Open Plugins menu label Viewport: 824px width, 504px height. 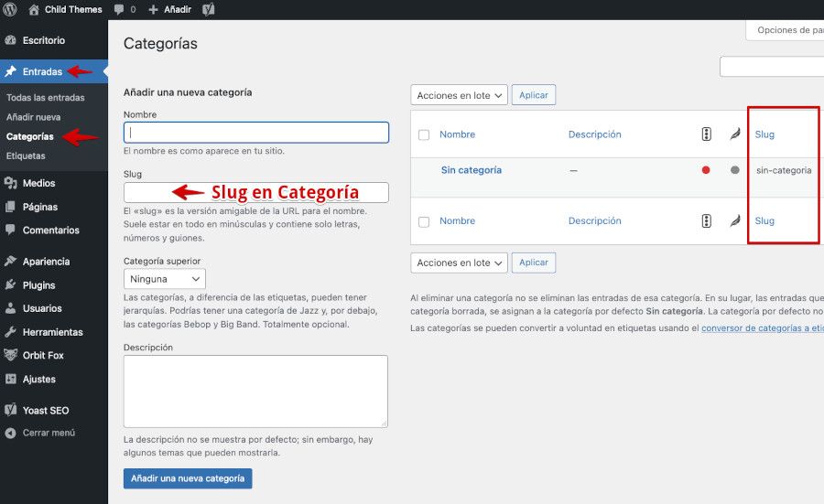coord(38,285)
